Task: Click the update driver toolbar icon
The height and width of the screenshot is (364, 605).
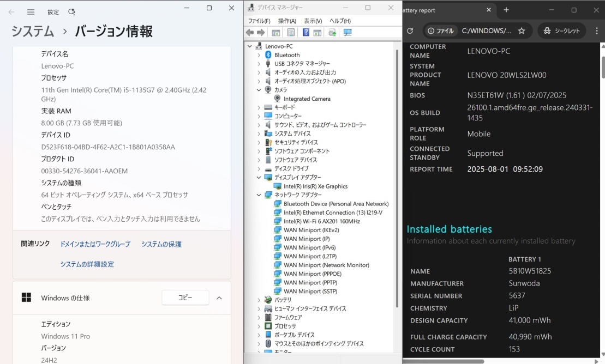Action: 332,33
